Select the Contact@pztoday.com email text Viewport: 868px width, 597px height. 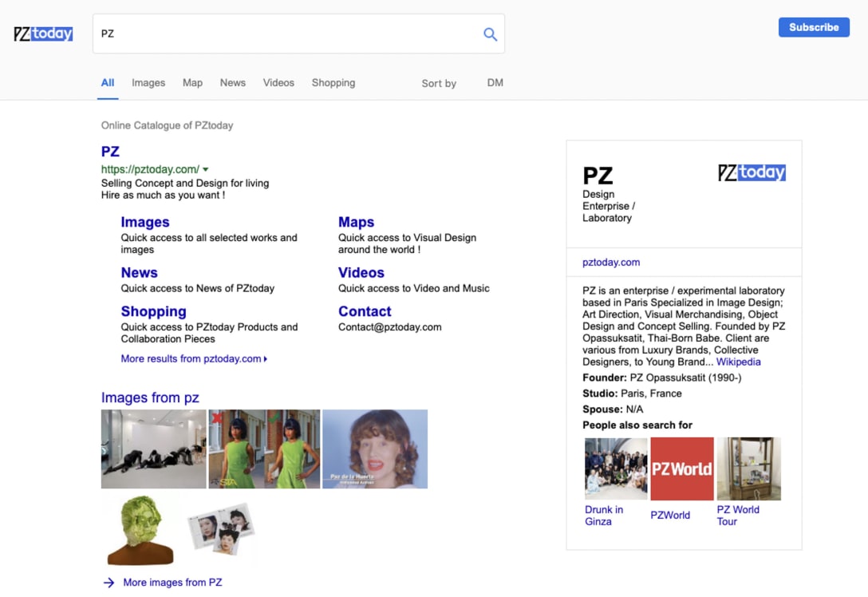point(389,327)
